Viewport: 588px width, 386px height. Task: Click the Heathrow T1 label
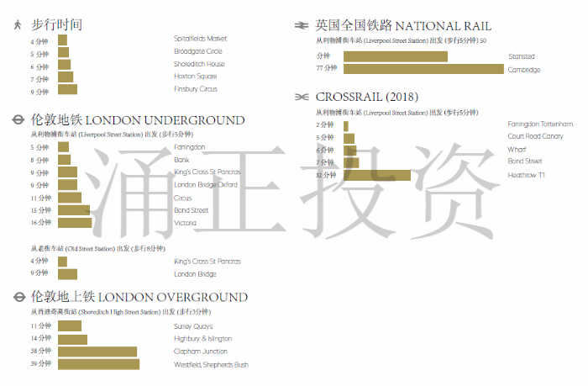(x=526, y=175)
